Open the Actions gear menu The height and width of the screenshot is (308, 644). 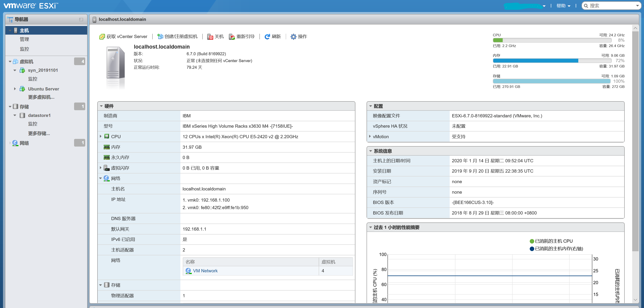(293, 37)
